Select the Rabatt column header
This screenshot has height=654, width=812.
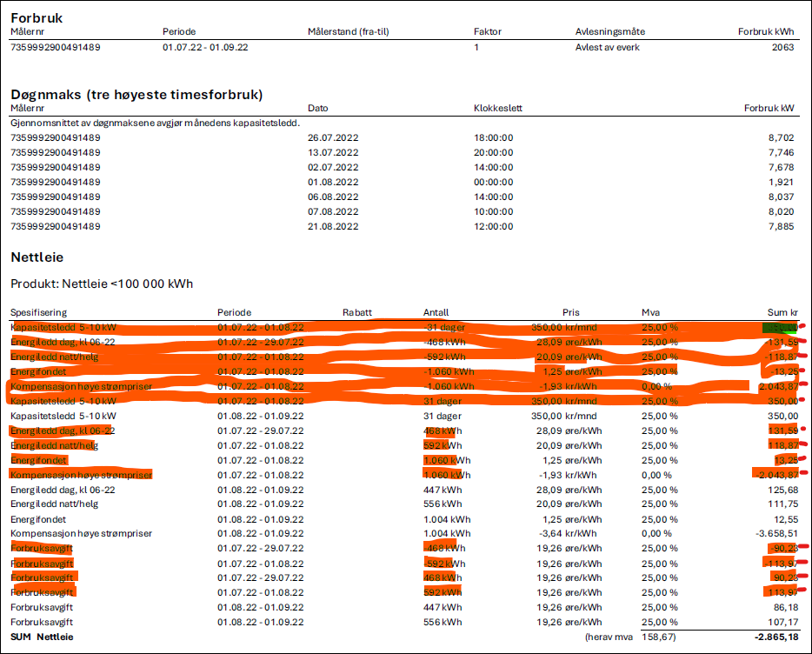pyautogui.click(x=356, y=312)
